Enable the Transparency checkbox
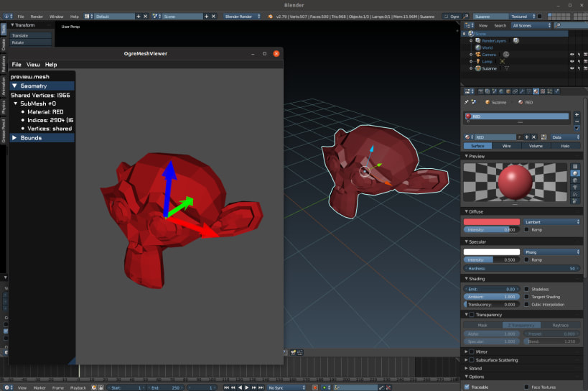This screenshot has width=588, height=391. tap(471, 315)
